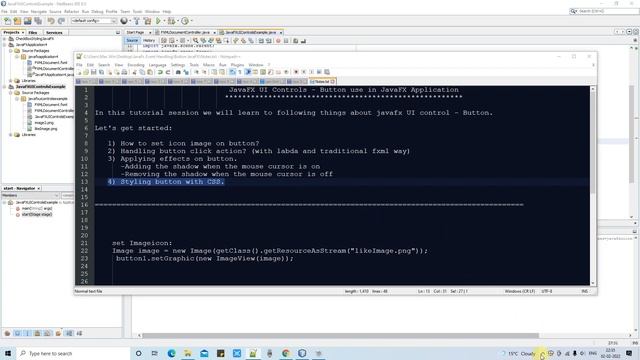Select main(String[] args) in Navigator
Viewport: 640px width, 360px height.
[x=37, y=209]
